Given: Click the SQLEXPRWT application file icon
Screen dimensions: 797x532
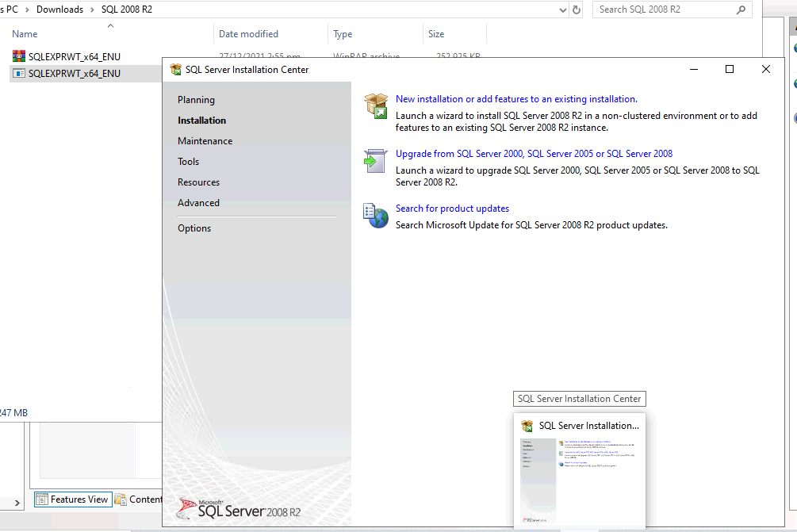Looking at the screenshot, I should [19, 73].
